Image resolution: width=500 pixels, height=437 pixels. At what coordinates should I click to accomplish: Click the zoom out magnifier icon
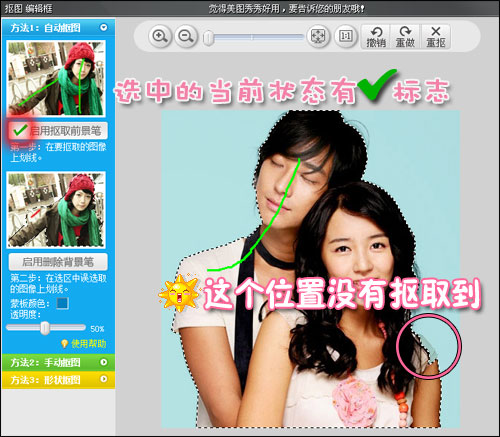[x=186, y=36]
